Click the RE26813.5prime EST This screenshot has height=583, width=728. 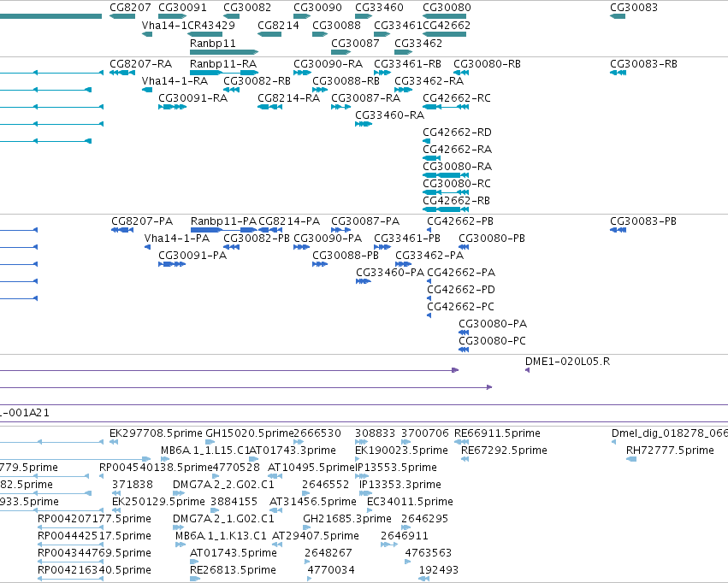click(195, 579)
